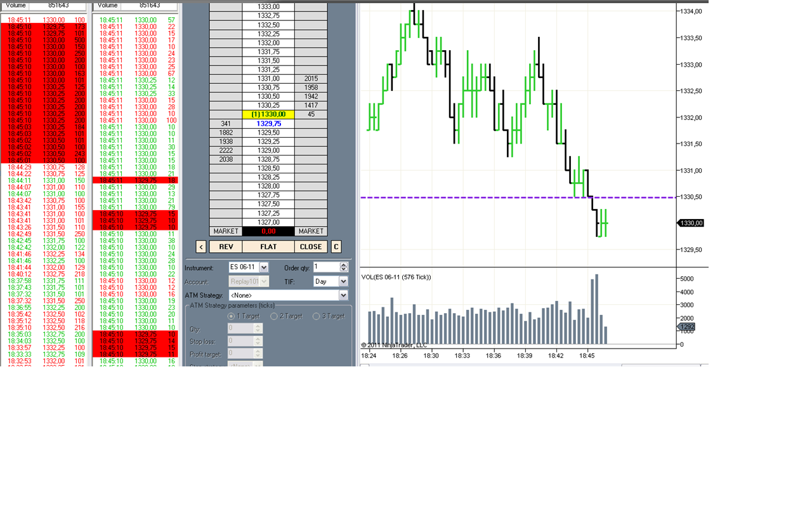
Task: Select the 2 Target radio button
Action: point(274,316)
